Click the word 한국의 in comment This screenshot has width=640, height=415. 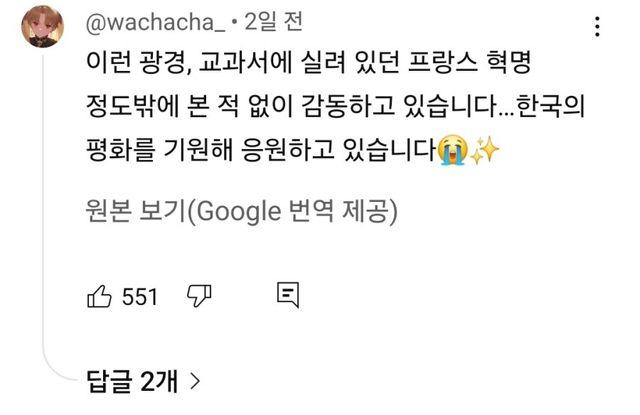pos(551,105)
